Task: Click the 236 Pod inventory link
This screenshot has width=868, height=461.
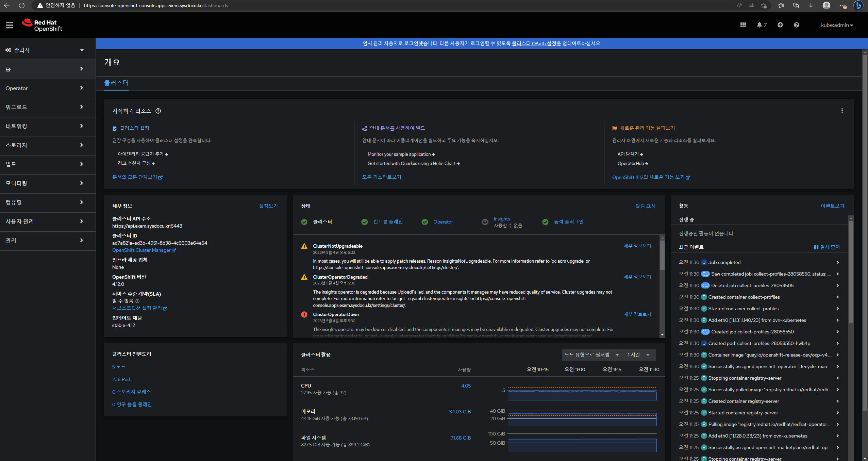Action: click(x=121, y=379)
